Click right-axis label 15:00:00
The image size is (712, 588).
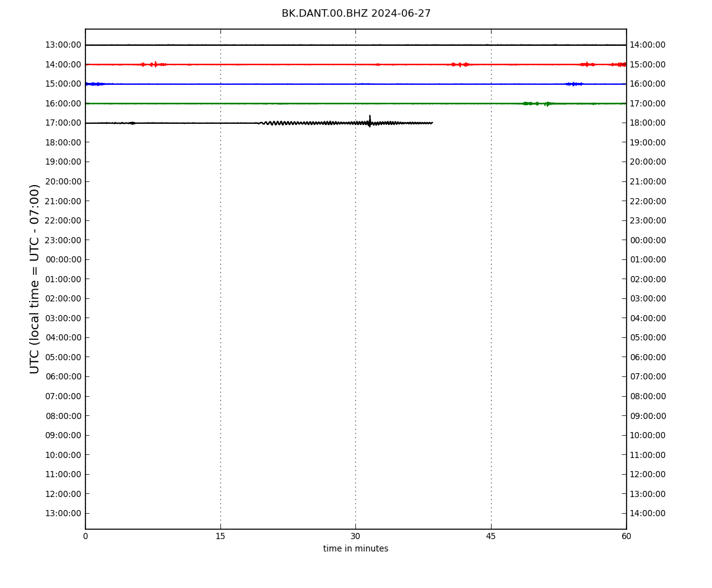[648, 64]
